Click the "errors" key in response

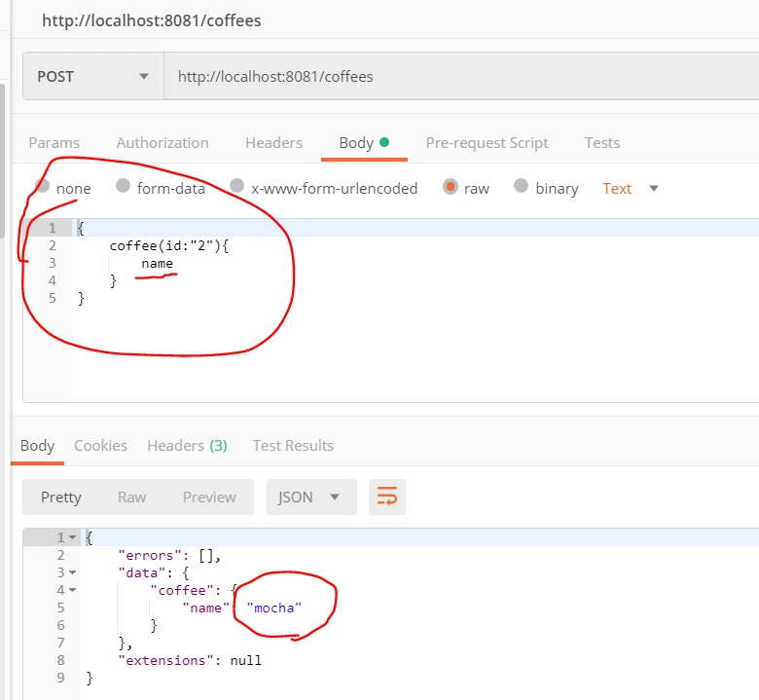point(150,556)
